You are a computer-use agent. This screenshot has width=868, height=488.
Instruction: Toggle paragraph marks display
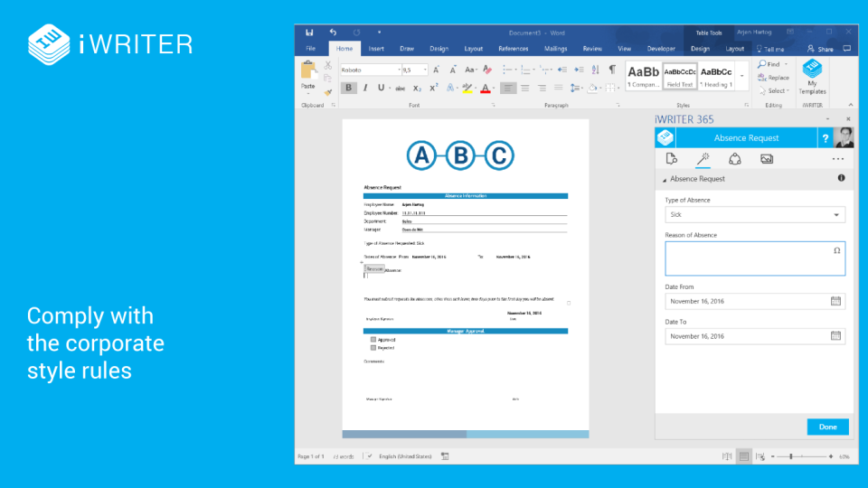(612, 70)
